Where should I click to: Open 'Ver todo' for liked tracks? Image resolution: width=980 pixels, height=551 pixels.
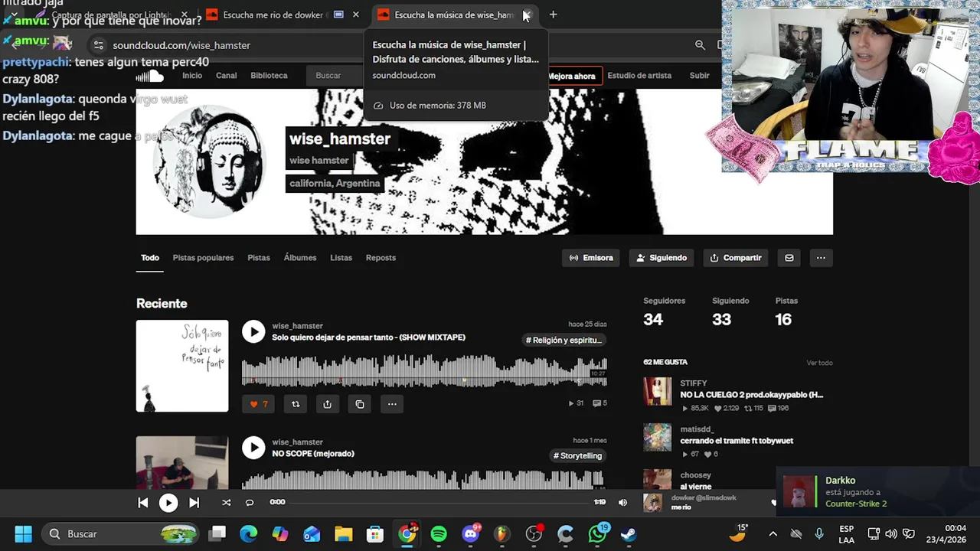point(819,363)
